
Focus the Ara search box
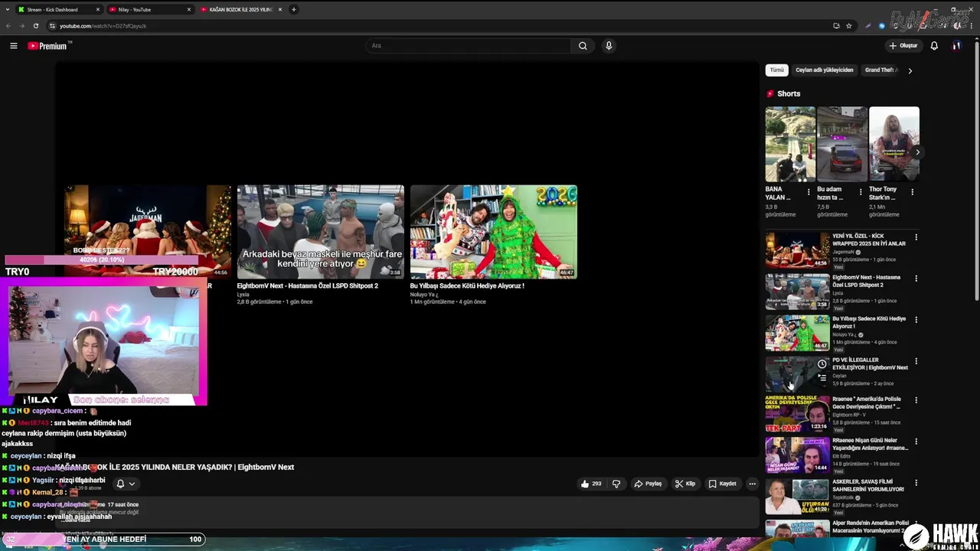(469, 46)
